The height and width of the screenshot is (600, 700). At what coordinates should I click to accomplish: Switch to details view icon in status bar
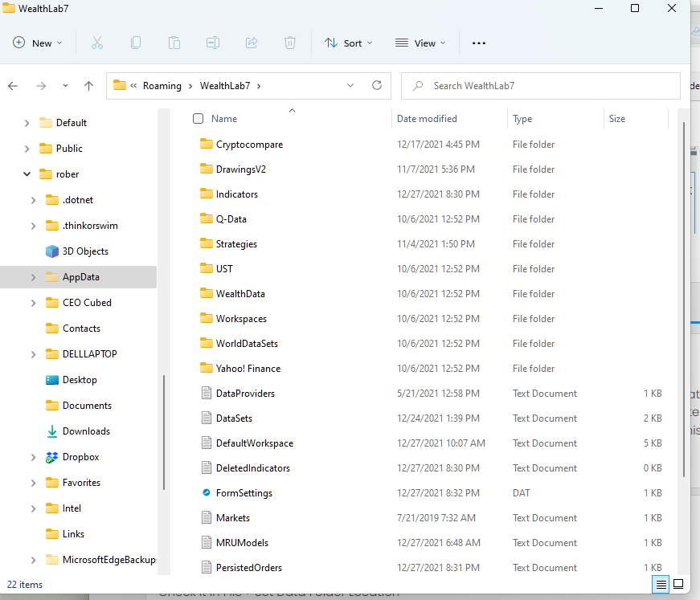click(x=661, y=585)
